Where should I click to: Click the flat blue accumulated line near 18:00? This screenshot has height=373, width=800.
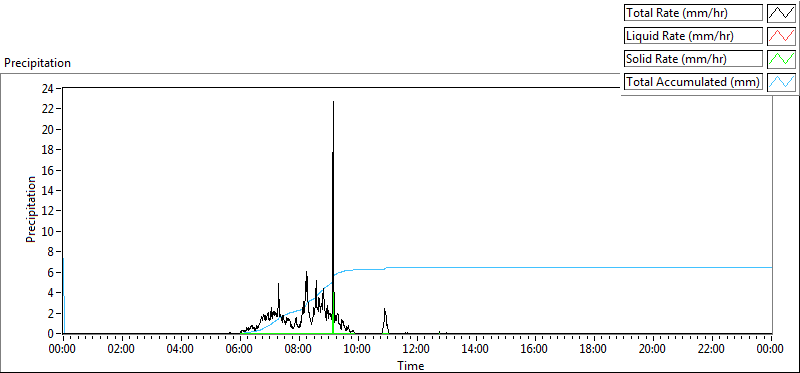(593, 267)
